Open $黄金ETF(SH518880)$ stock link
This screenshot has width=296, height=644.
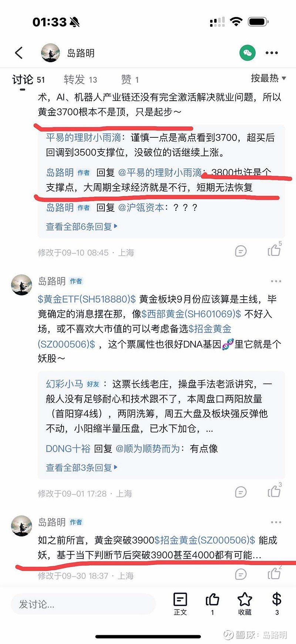[87, 299]
